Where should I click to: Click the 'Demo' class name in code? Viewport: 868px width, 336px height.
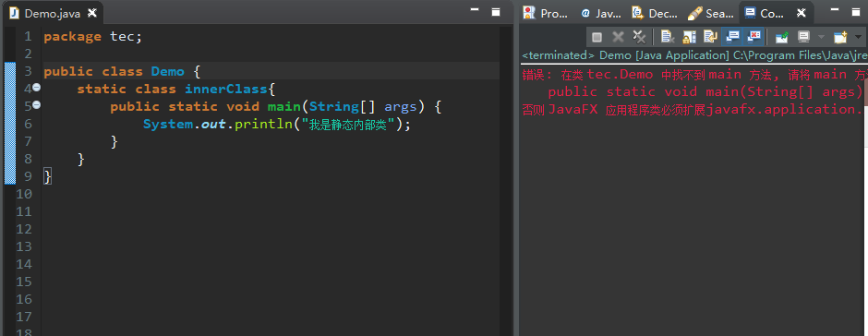click(168, 71)
